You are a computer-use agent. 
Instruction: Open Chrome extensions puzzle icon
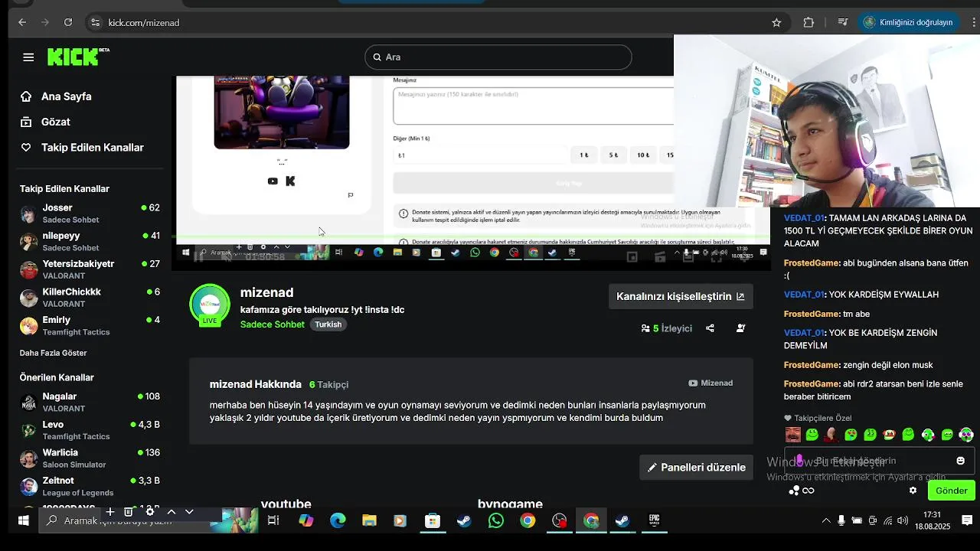pyautogui.click(x=808, y=23)
